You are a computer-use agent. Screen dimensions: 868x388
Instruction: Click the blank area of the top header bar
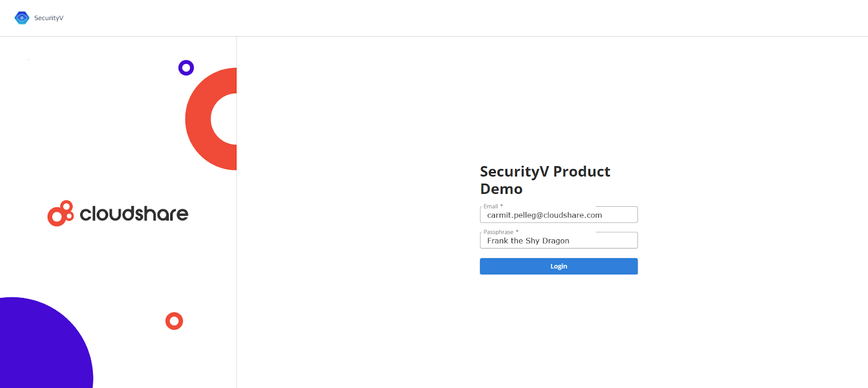coord(434,18)
